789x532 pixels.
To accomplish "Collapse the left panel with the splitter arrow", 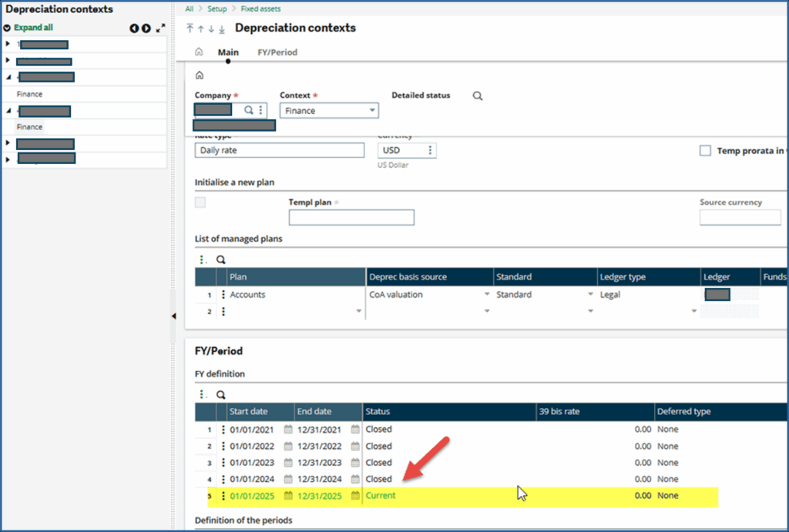I will 173,316.
